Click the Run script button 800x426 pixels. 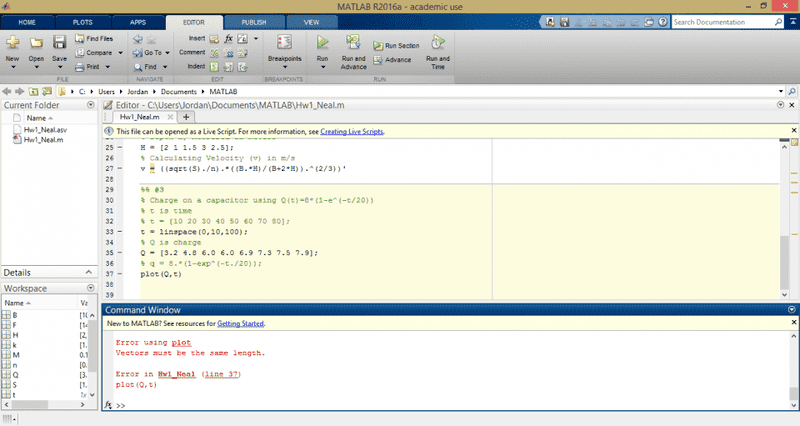click(322, 42)
